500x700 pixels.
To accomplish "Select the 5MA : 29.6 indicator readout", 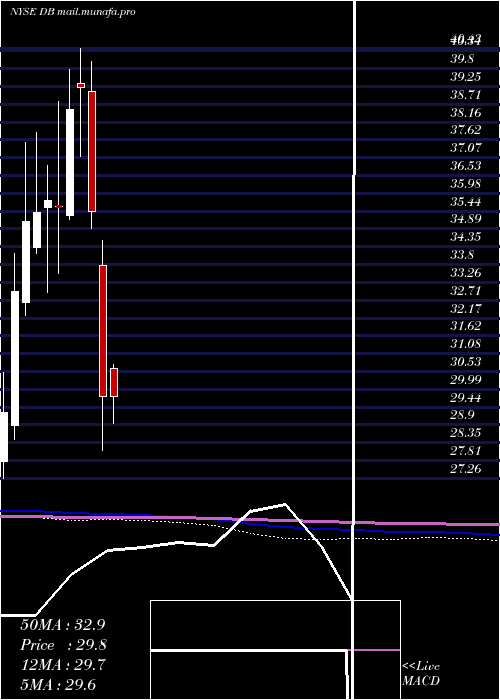I will click(58, 685).
